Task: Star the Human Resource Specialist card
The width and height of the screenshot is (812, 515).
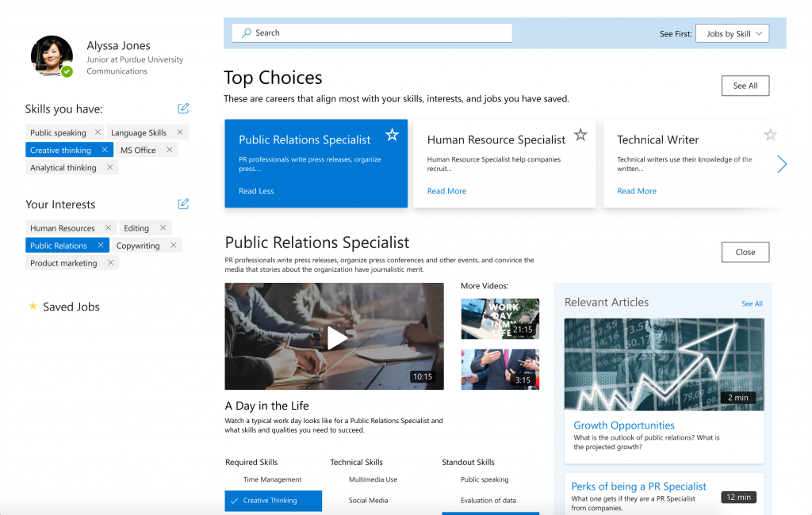Action: pyautogui.click(x=580, y=135)
